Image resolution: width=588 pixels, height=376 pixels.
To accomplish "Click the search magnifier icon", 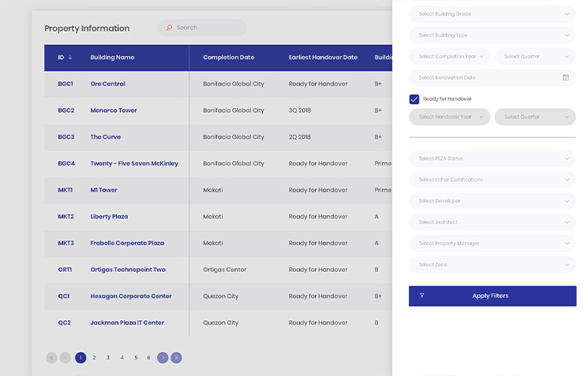I will (x=169, y=28).
